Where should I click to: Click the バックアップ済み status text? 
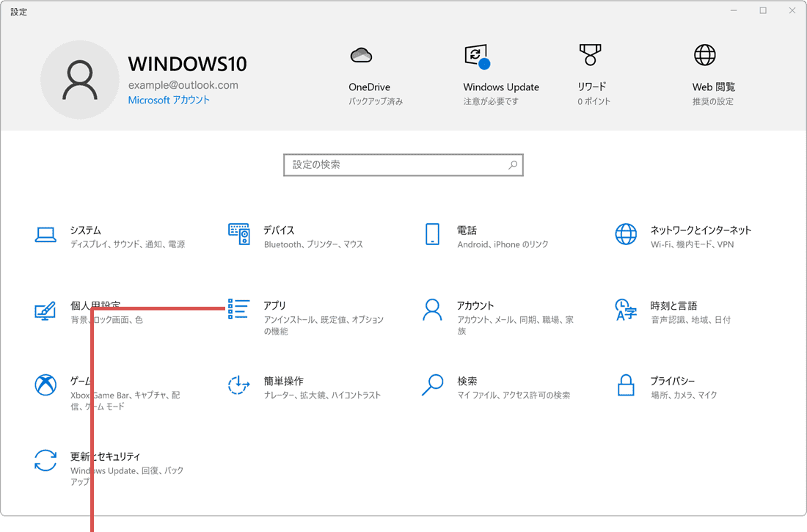(376, 101)
